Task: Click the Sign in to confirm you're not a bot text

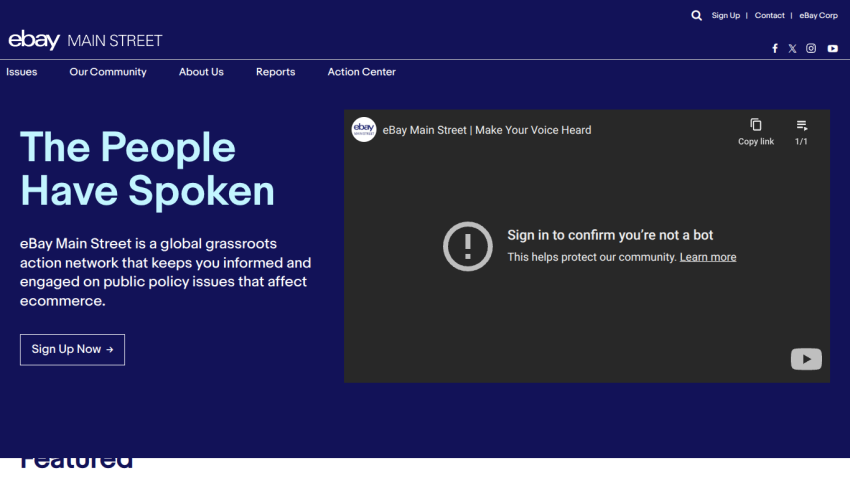Action: click(x=610, y=235)
